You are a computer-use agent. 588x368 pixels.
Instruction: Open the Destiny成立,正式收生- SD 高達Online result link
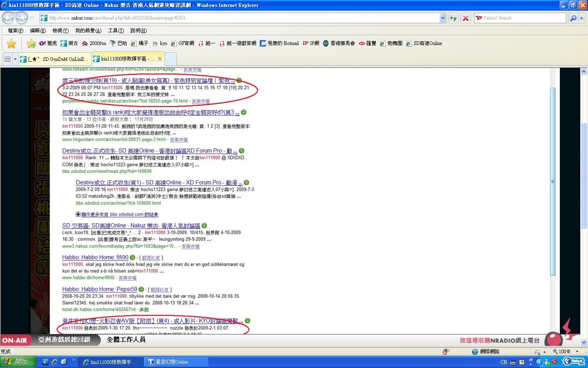point(149,151)
